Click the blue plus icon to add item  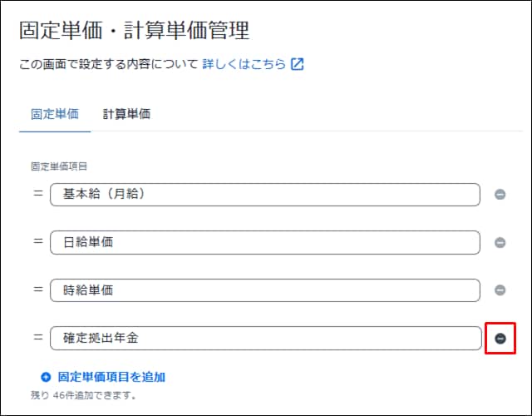click(46, 377)
